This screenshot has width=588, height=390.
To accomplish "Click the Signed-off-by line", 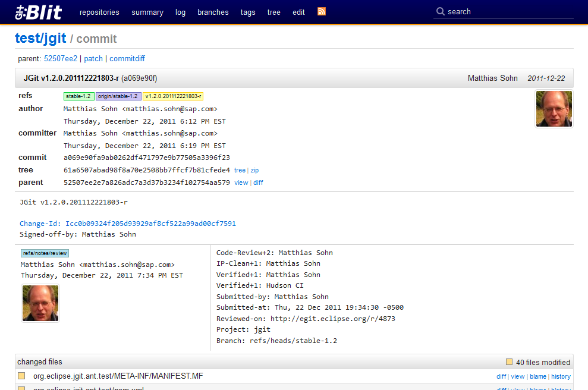I will (x=78, y=234).
